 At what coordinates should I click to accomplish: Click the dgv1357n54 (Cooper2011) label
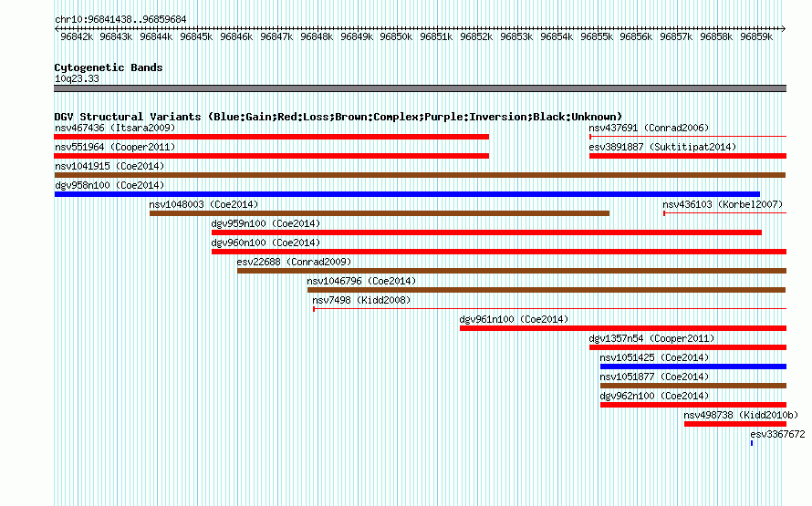pos(651,338)
